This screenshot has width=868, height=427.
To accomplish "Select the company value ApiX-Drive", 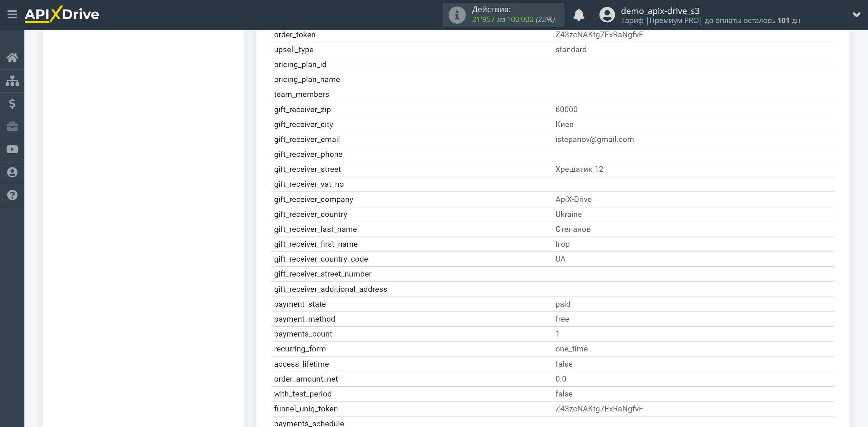I will [573, 199].
